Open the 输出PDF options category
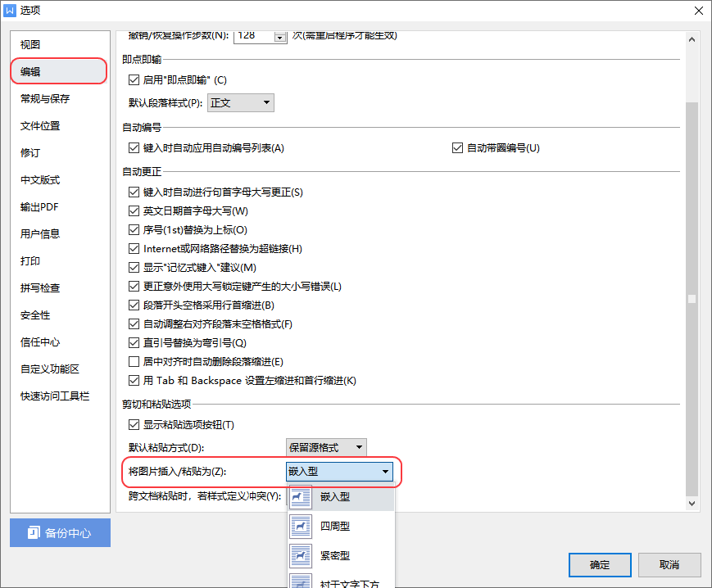 pyautogui.click(x=60, y=207)
